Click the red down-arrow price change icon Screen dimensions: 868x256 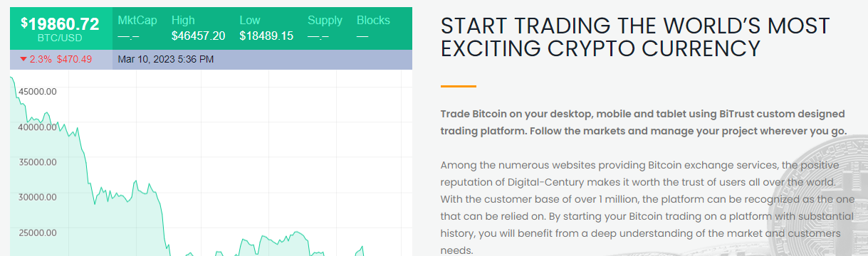point(23,59)
